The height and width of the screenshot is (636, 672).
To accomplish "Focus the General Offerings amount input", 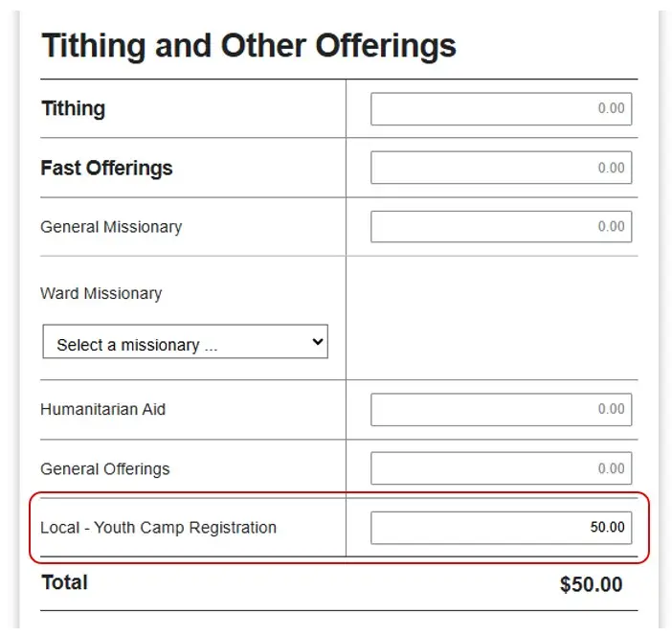I will [x=501, y=468].
